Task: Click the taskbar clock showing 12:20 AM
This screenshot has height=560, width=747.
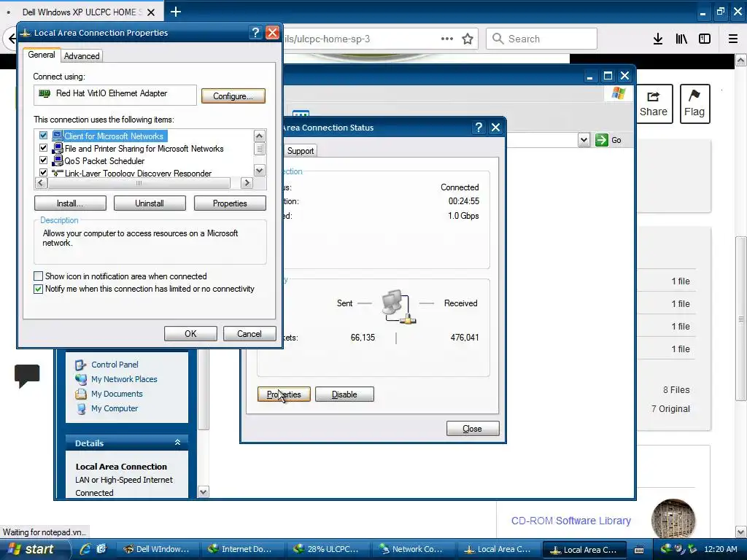Action: click(x=720, y=549)
